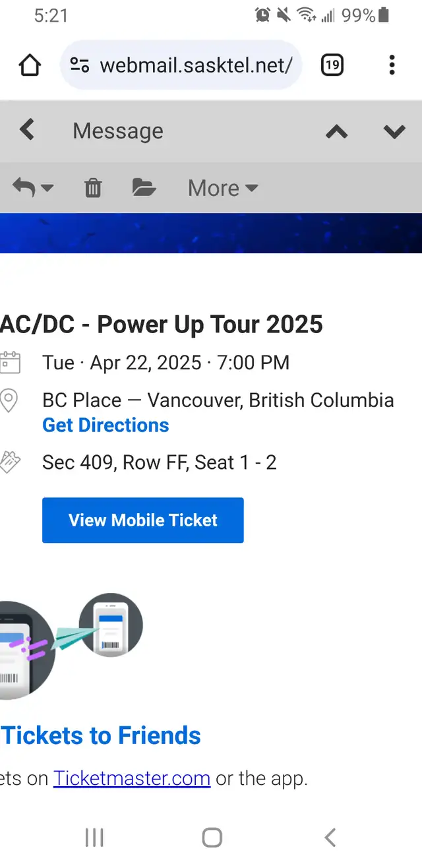Expand the More actions menu
422x868 pixels.
pos(222,189)
